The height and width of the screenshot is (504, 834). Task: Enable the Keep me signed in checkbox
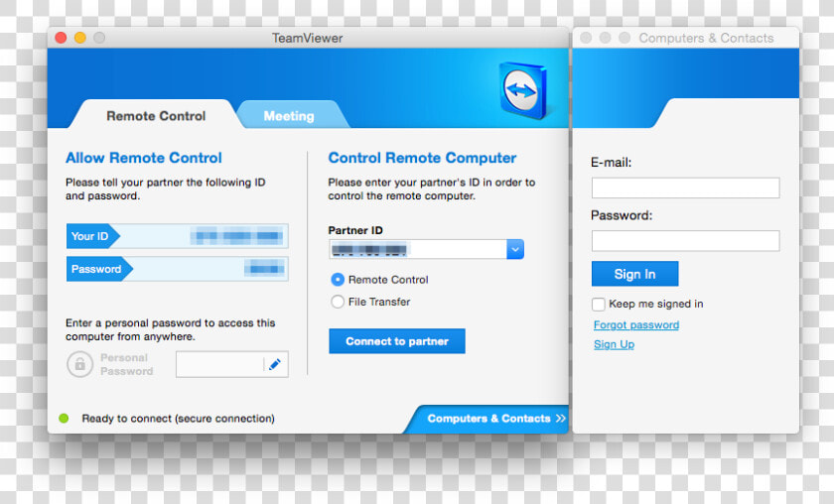(599, 305)
